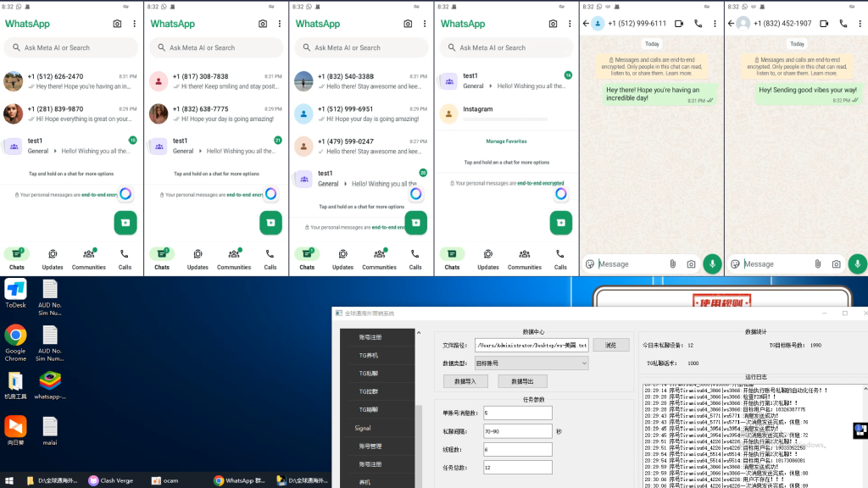Open the 数据类型 combo box showing 目标账号
The width and height of the screenshot is (868, 488).
(x=531, y=363)
